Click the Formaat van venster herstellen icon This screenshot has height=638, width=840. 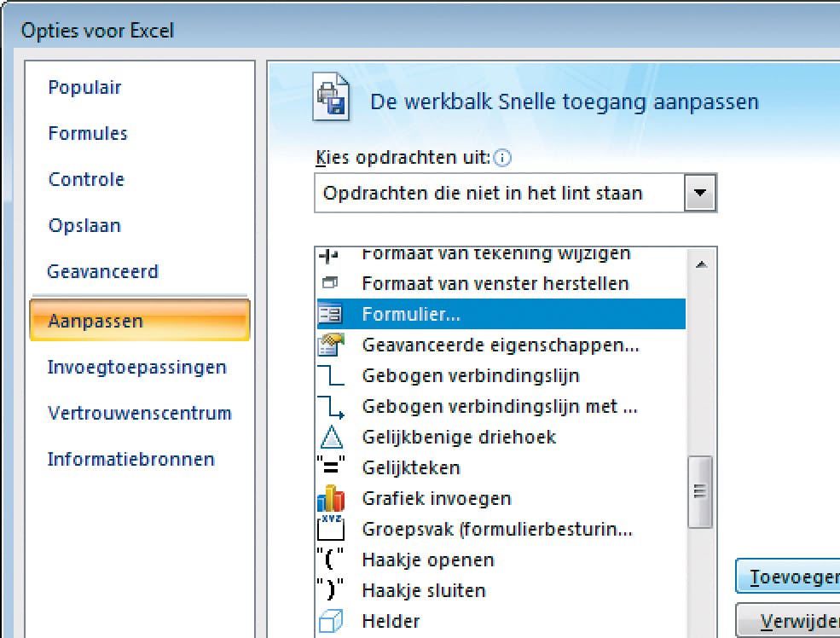[329, 283]
